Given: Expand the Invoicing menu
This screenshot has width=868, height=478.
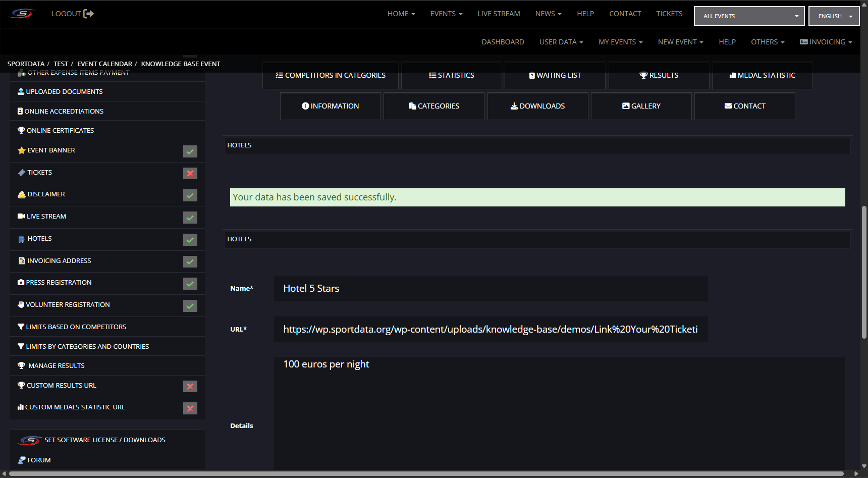Looking at the screenshot, I should (826, 42).
